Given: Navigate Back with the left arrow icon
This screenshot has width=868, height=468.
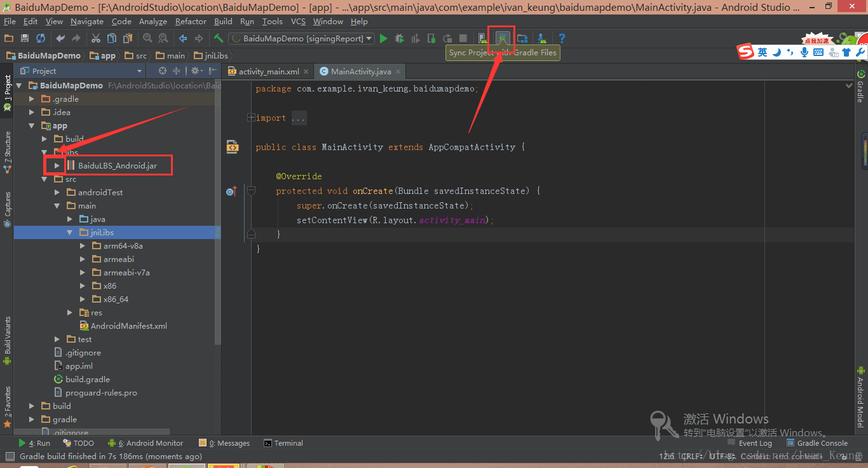Looking at the screenshot, I should coord(183,38).
